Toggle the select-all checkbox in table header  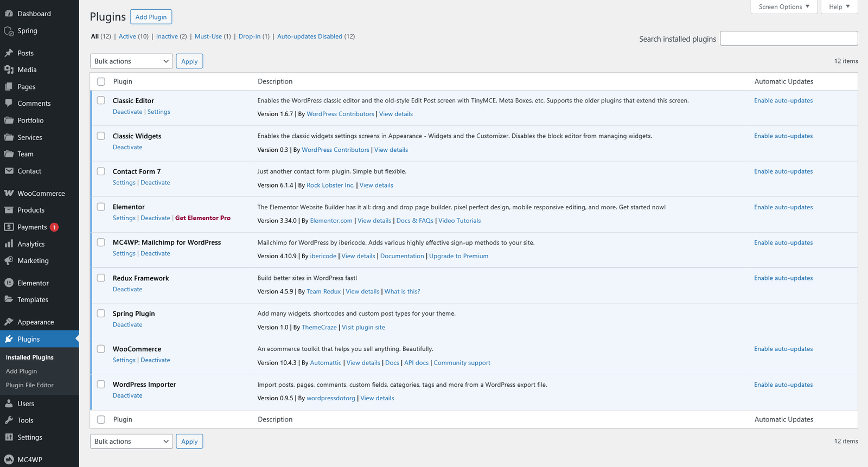click(x=101, y=81)
